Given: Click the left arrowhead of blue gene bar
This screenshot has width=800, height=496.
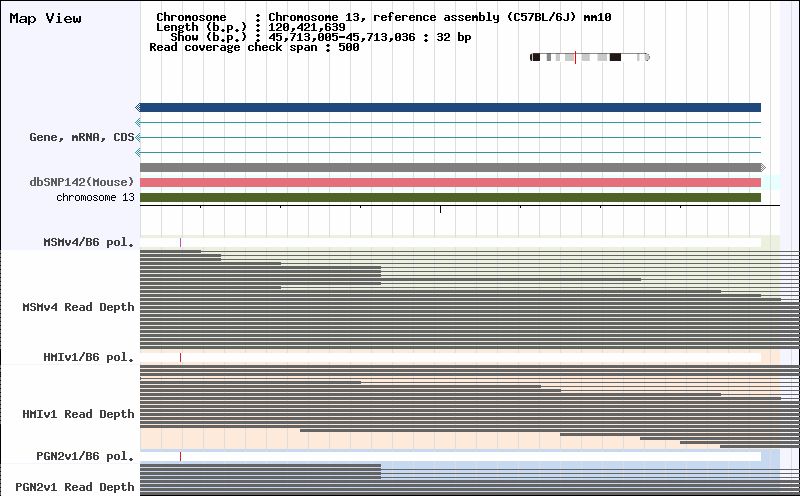Looking at the screenshot, I should [138, 108].
